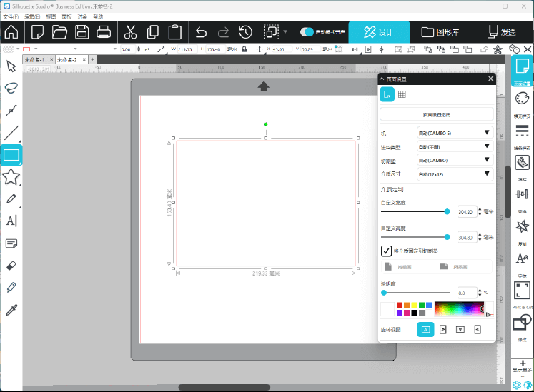The width and height of the screenshot is (534, 392).
Task: Open the Edit menu
Action: pos(32,16)
